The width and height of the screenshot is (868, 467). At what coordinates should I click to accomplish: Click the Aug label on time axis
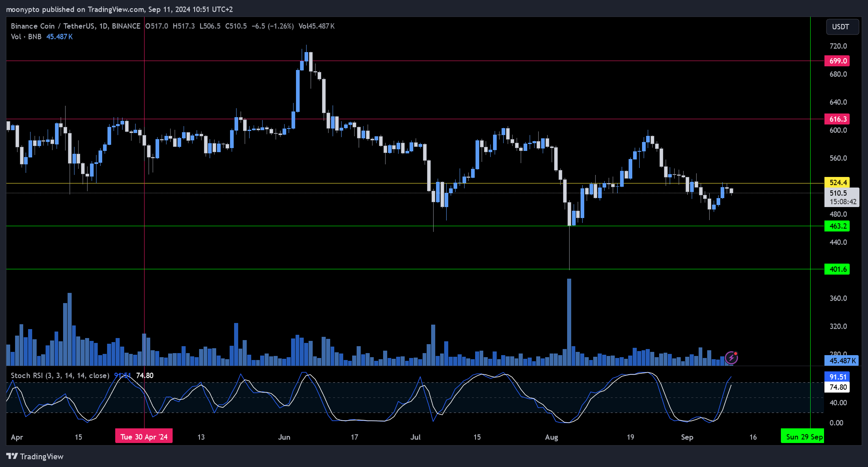pos(551,437)
